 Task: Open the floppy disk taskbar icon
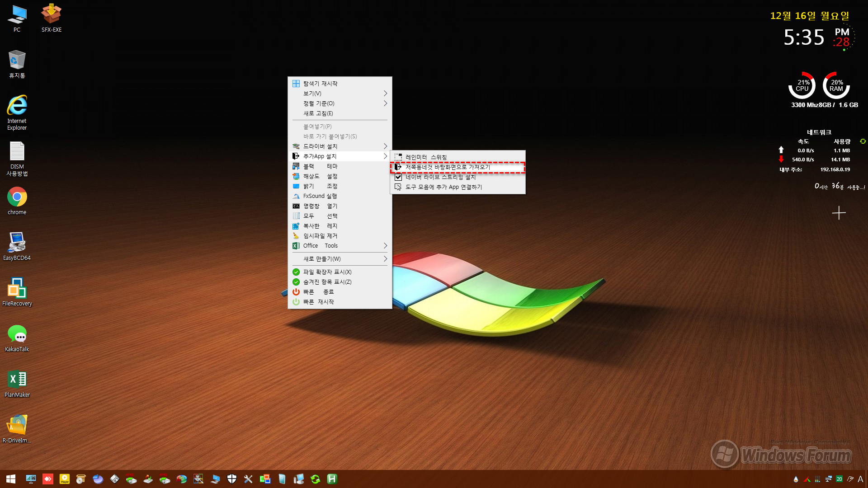pyautogui.click(x=114, y=479)
